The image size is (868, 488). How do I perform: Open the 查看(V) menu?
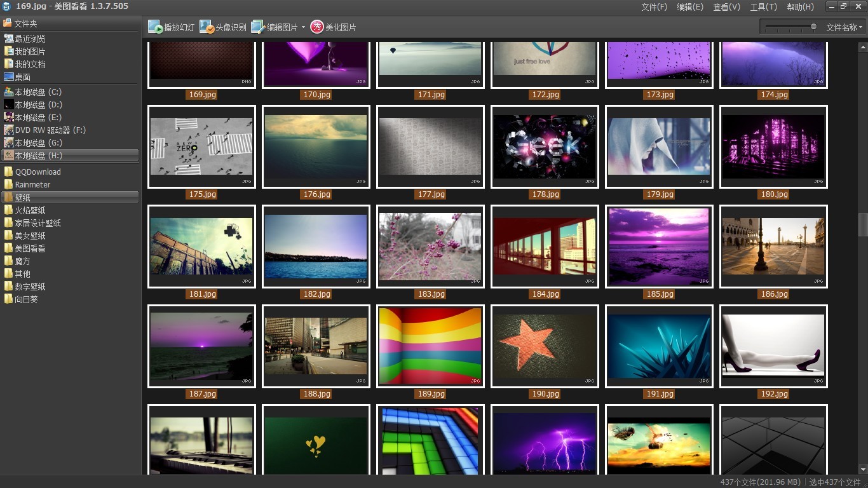(726, 7)
